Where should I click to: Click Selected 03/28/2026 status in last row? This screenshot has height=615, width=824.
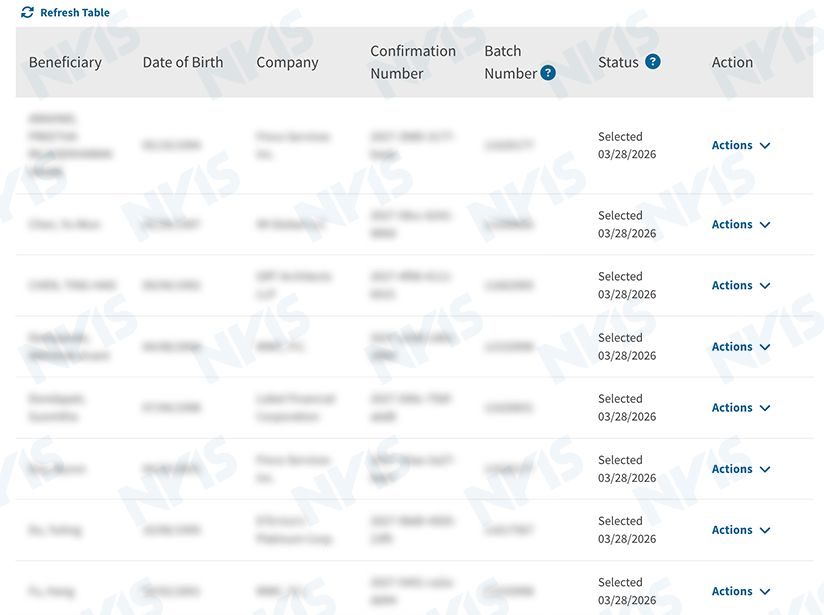click(x=627, y=591)
